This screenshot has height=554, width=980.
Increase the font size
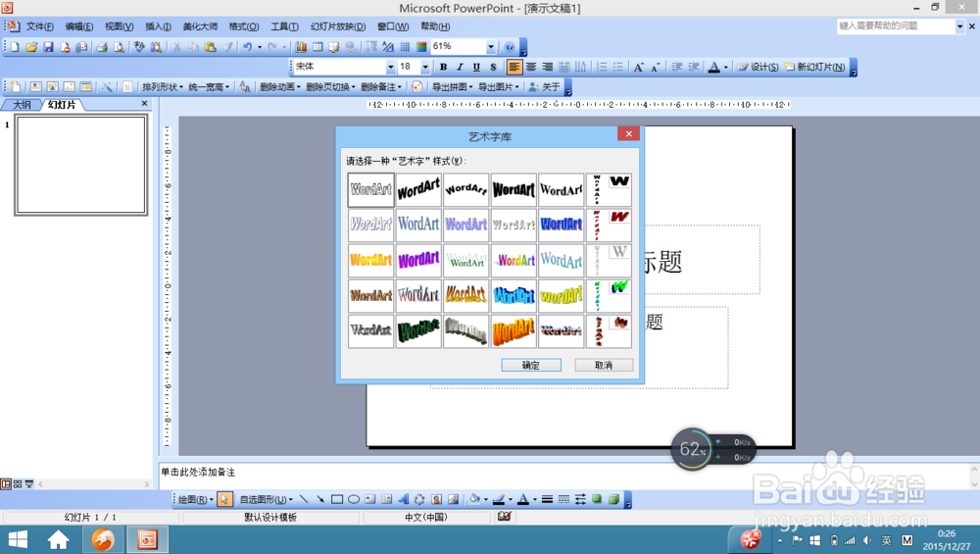pyautogui.click(x=639, y=67)
